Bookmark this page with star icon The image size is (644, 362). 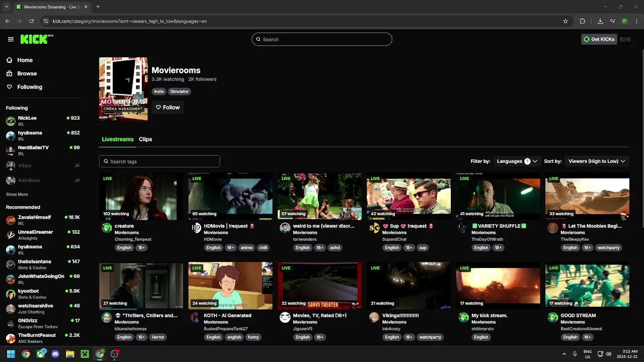point(566,21)
